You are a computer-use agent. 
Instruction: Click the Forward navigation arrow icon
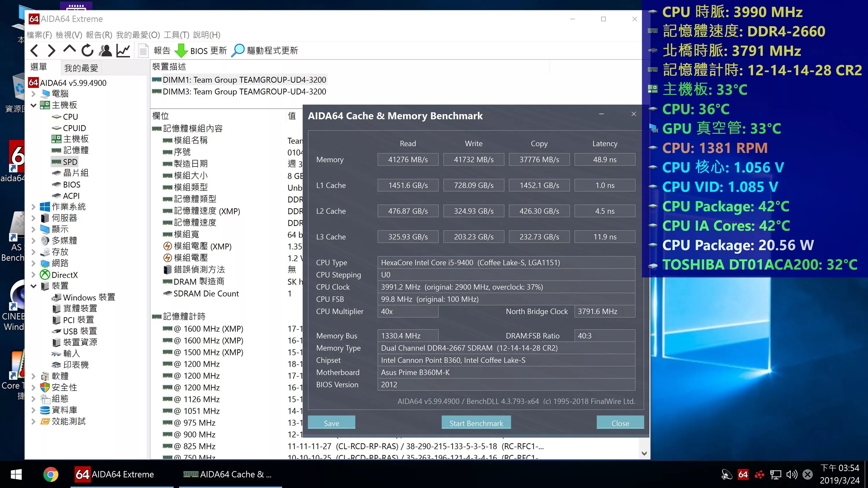51,51
